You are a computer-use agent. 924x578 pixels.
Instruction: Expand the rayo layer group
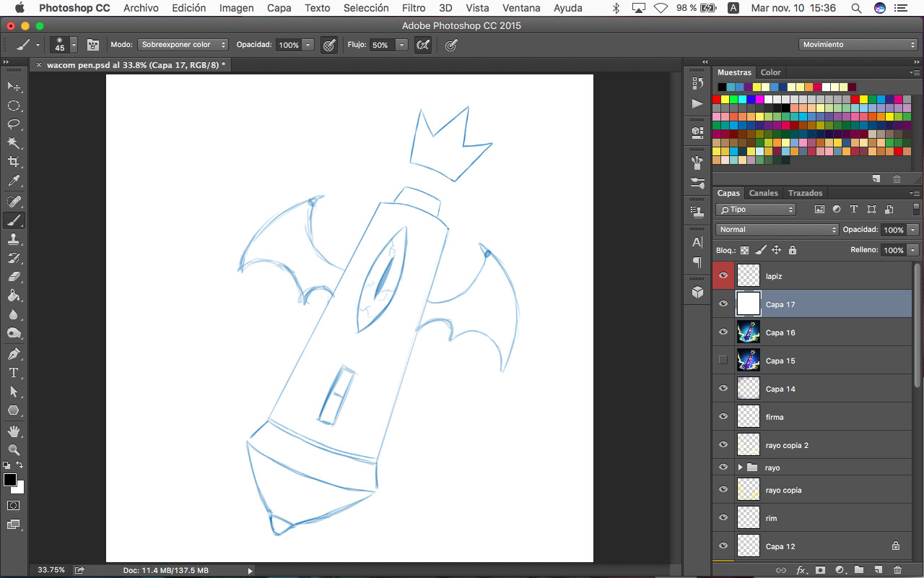(x=741, y=467)
